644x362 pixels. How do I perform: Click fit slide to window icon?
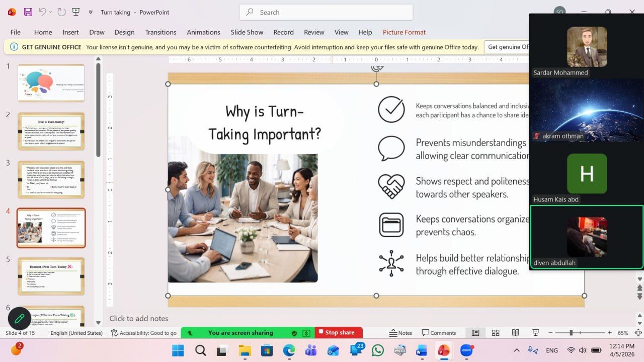[638, 333]
